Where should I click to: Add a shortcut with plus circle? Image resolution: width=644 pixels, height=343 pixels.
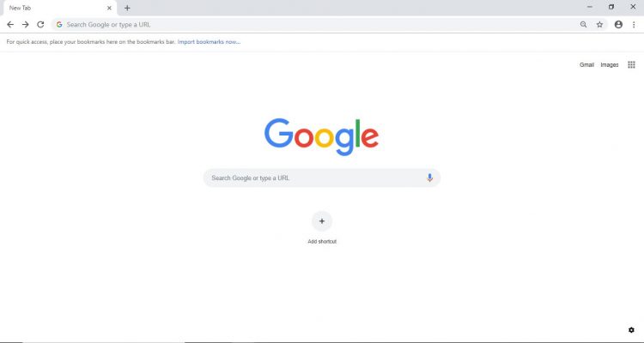tap(322, 221)
